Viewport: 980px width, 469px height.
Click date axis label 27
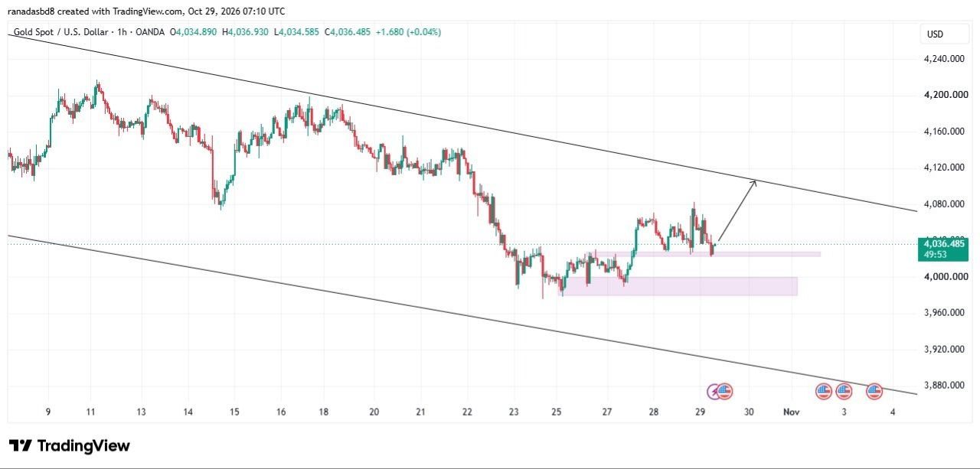point(606,412)
